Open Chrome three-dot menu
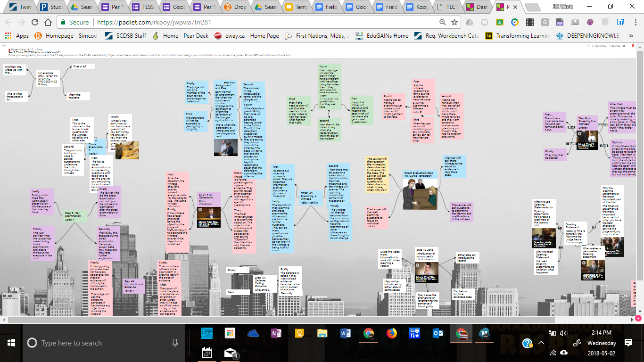 (x=635, y=22)
